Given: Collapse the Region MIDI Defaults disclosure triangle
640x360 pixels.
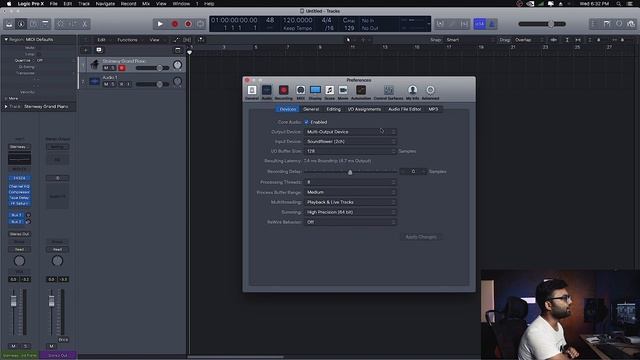Looking at the screenshot, I should [x=6, y=40].
